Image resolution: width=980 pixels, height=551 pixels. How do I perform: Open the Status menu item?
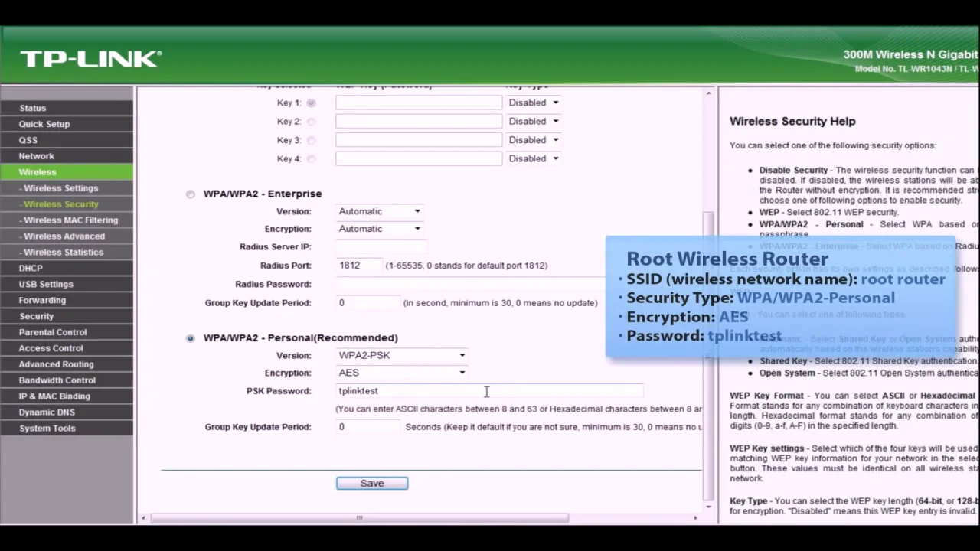point(67,108)
